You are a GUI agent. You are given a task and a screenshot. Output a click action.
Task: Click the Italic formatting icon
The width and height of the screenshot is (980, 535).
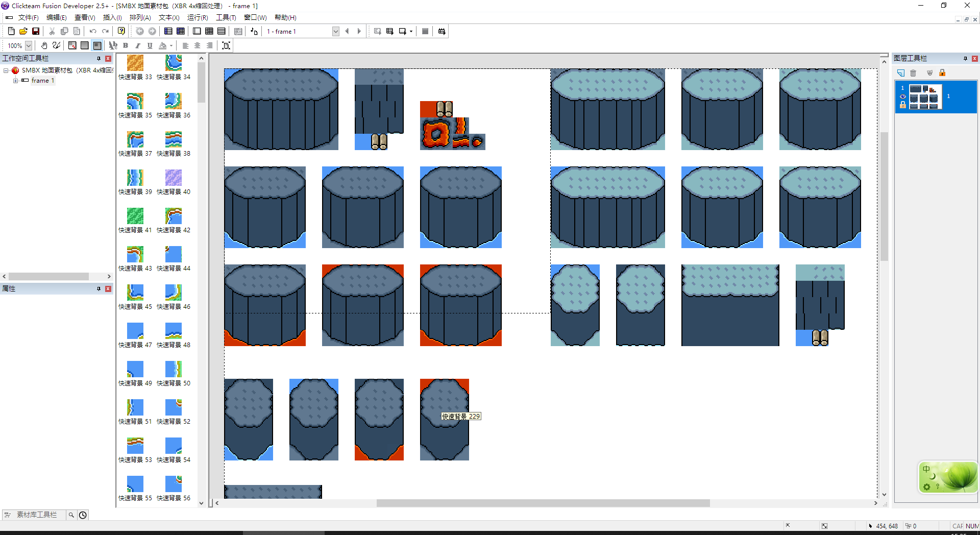point(138,45)
